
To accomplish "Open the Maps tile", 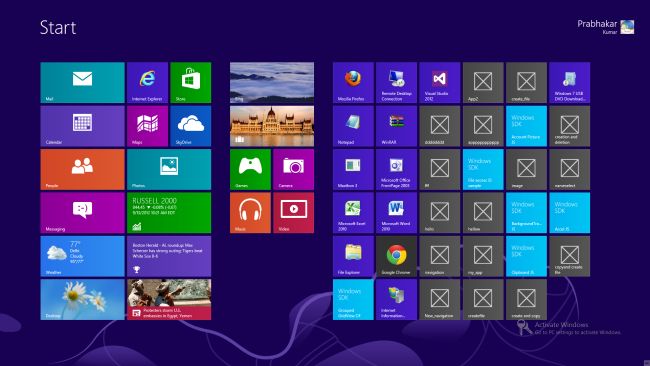I will (x=148, y=126).
